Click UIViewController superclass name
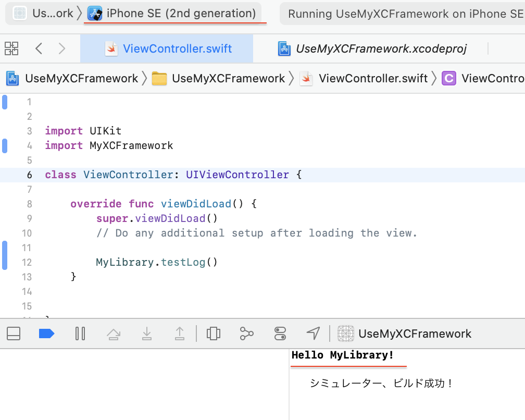This screenshot has width=525, height=420. point(238,175)
